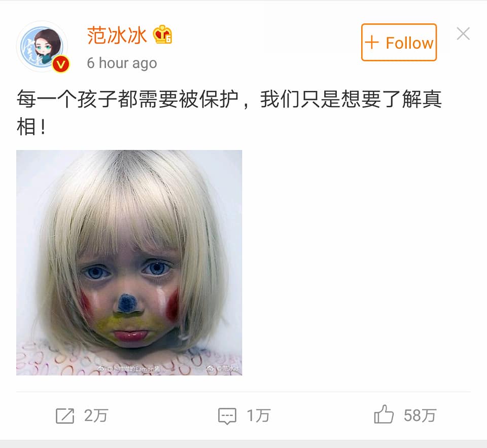The height and width of the screenshot is (448, 487).
Task: Click the 6 hour ago timestamp
Action: point(122,63)
